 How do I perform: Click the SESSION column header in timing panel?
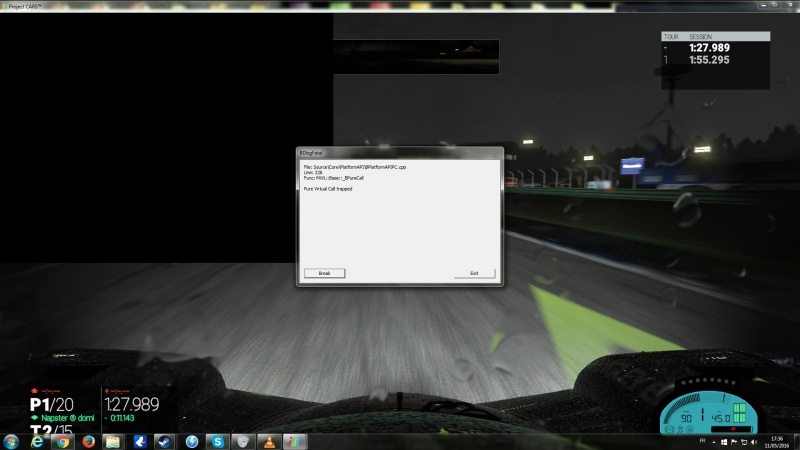(x=701, y=37)
